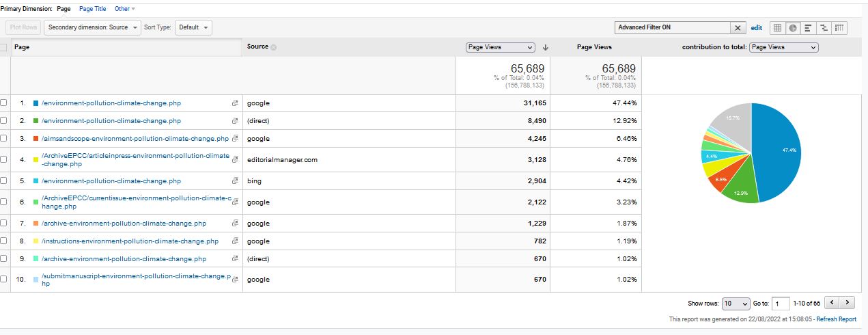The image size is (868, 335).
Task: Click the Refresh Report link
Action: click(x=837, y=319)
